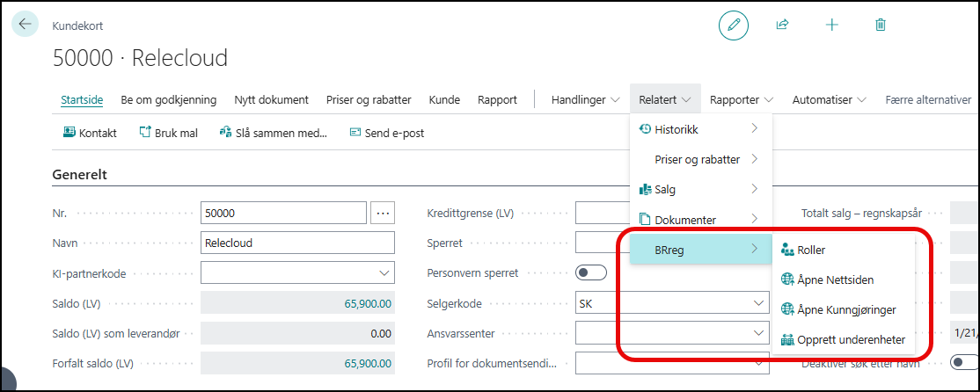Click the Saldo (LV) amount link

[x=368, y=303]
